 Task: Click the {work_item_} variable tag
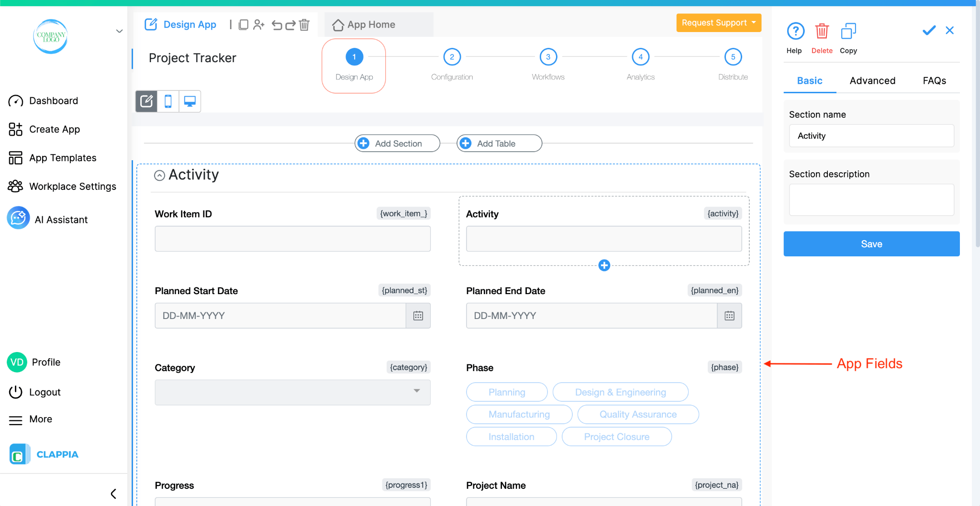click(403, 213)
